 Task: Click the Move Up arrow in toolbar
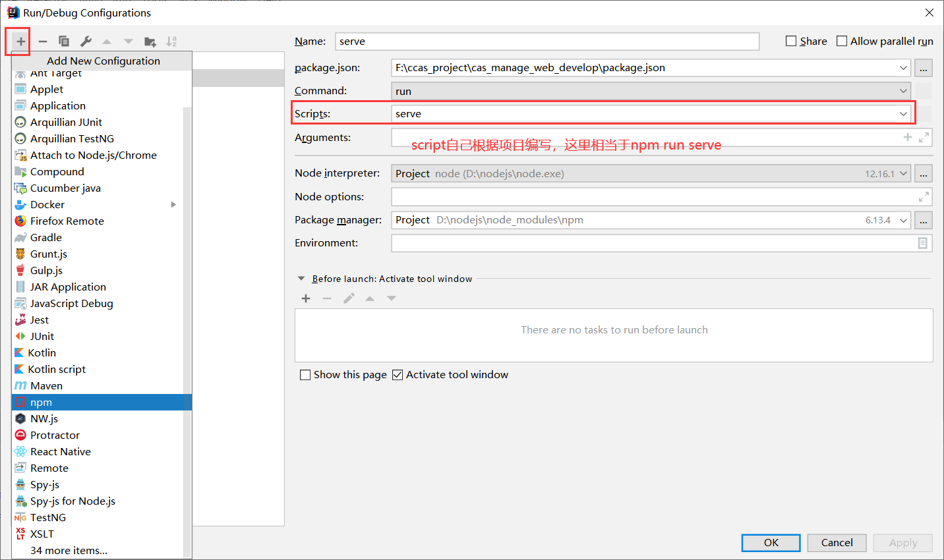(107, 42)
